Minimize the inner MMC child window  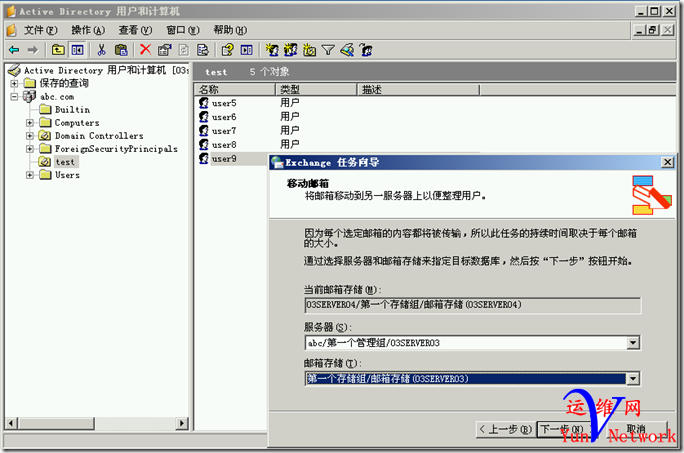point(640,30)
